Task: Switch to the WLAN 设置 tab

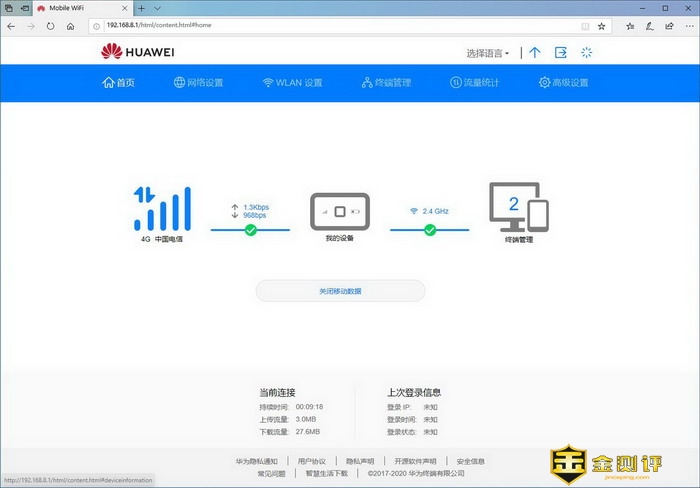Action: click(x=292, y=82)
